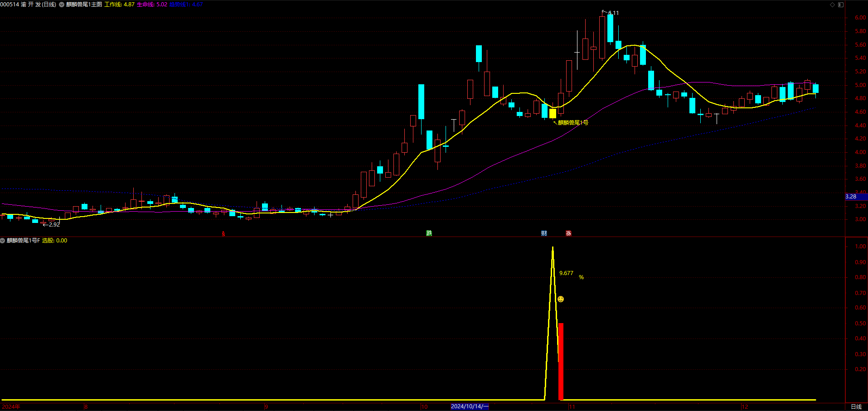This screenshot has height=411, width=868.
Task: Click the green 跌 event marker
Action: point(429,233)
